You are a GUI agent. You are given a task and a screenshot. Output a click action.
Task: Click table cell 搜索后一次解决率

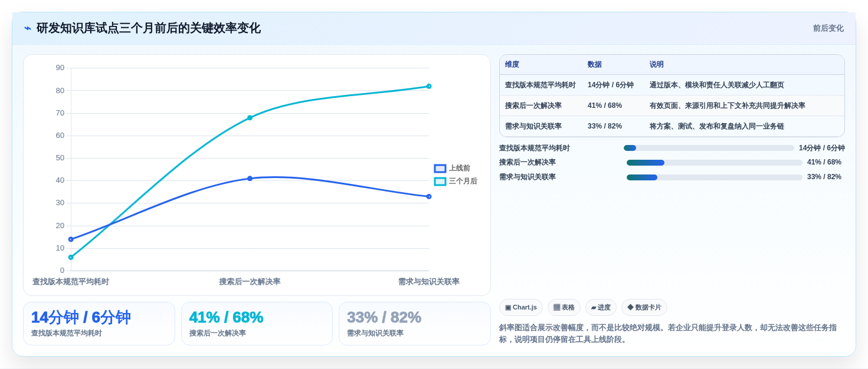pos(533,106)
